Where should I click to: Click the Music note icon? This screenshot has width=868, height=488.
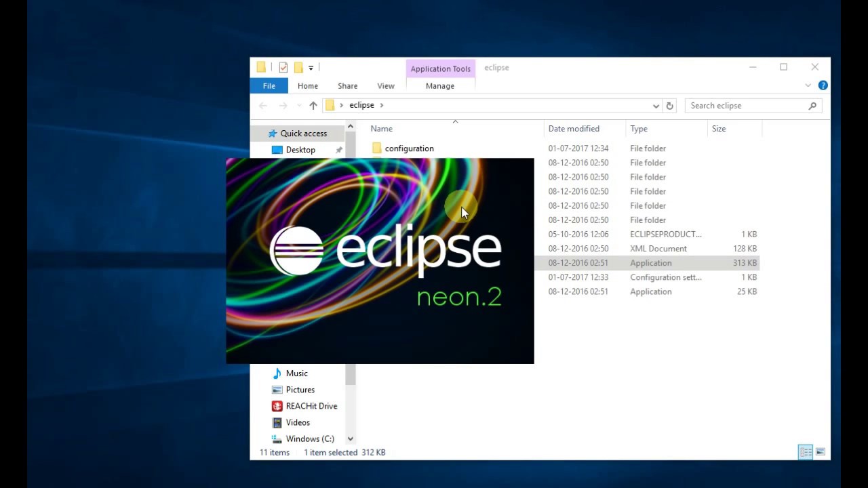pos(277,373)
